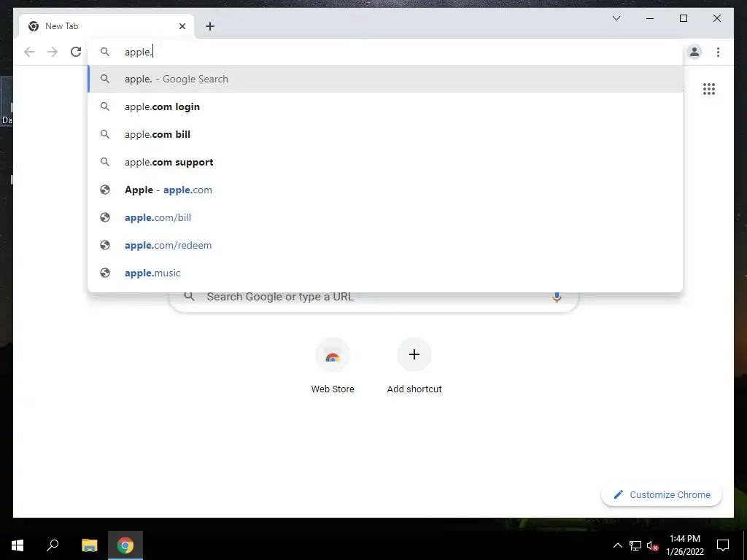The height and width of the screenshot is (560, 747).
Task: Open Chrome three-dot menu
Action: point(718,52)
